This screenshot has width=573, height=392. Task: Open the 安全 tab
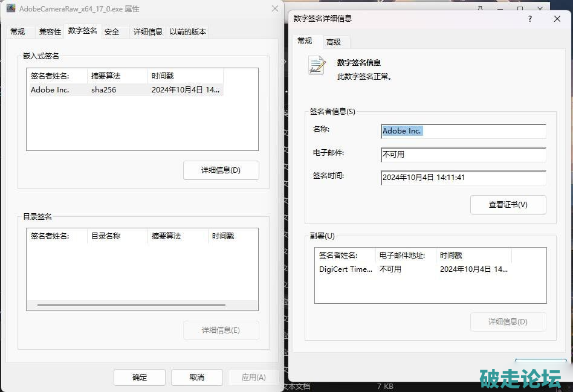pyautogui.click(x=112, y=31)
